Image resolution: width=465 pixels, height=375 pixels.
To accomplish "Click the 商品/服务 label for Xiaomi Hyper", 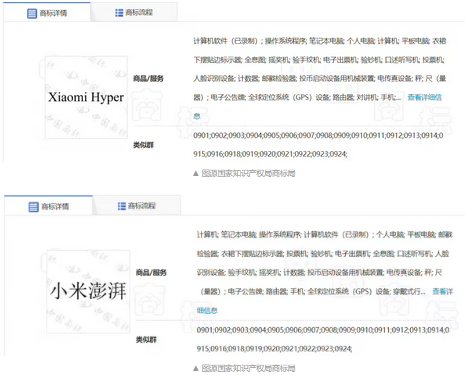I will point(148,79).
